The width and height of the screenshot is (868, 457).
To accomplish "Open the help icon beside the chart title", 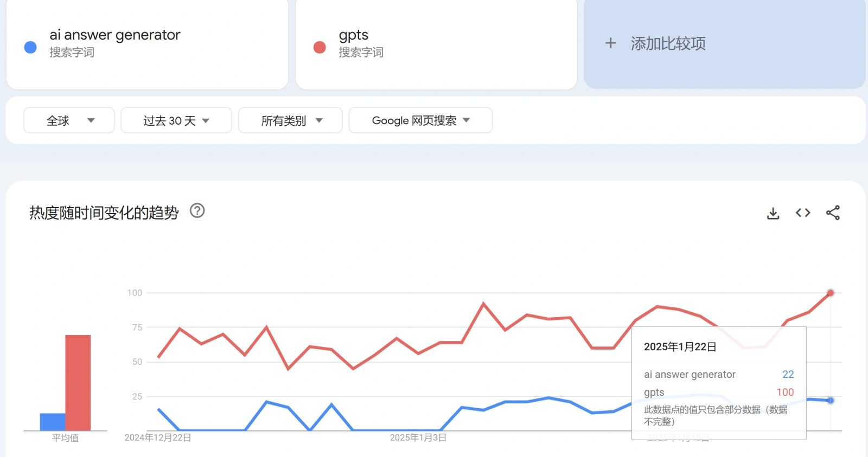I will (197, 211).
